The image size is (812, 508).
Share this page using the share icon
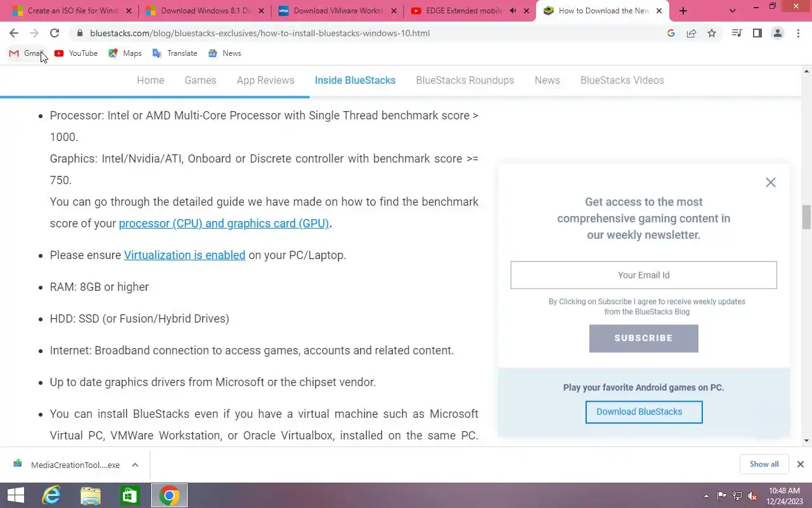691,33
